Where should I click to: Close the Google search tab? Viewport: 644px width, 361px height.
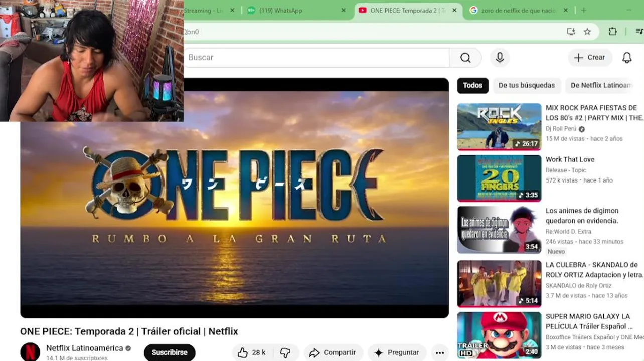tap(566, 10)
